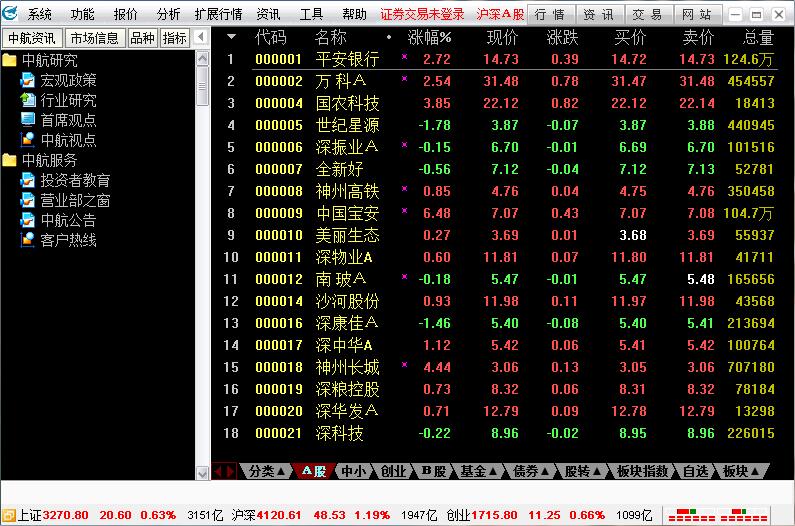Image resolution: width=795 pixels, height=526 pixels.
Task: Click the 交易 button in top toolbar
Action: pos(647,14)
